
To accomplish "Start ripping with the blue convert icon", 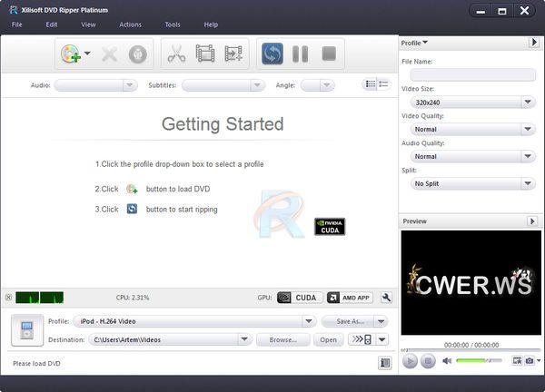I will [272, 54].
